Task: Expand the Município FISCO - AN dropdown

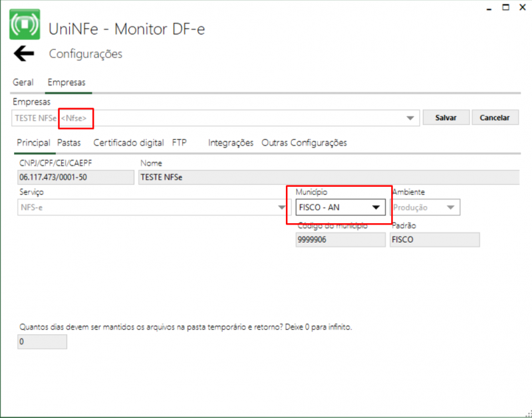Action: point(376,207)
